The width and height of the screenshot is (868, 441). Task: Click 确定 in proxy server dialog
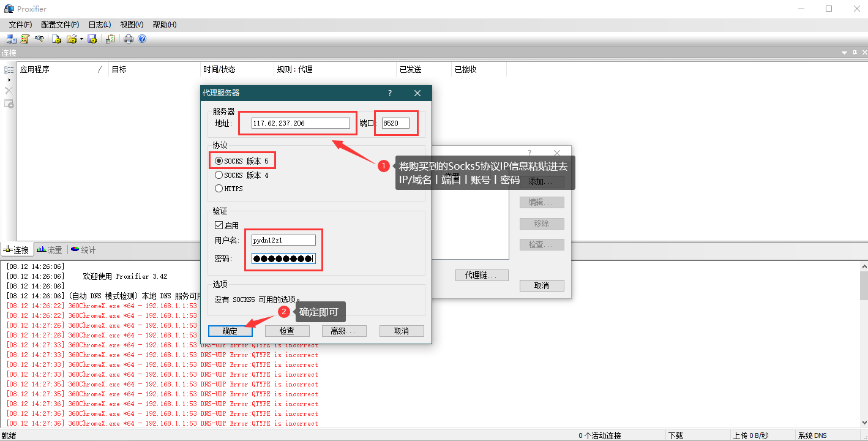click(230, 331)
